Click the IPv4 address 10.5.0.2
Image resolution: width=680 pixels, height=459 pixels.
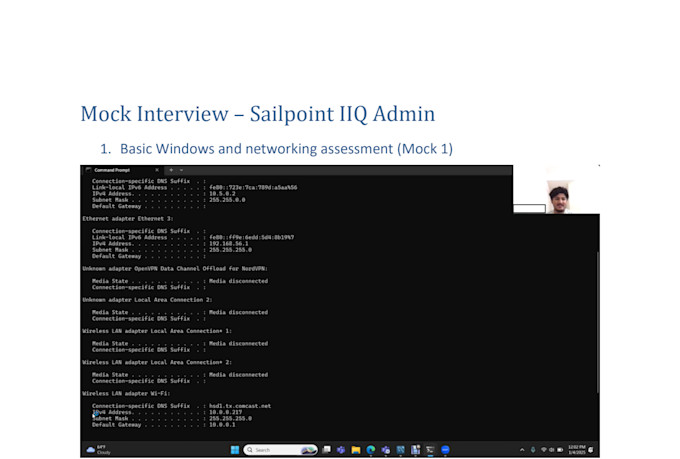(x=222, y=193)
